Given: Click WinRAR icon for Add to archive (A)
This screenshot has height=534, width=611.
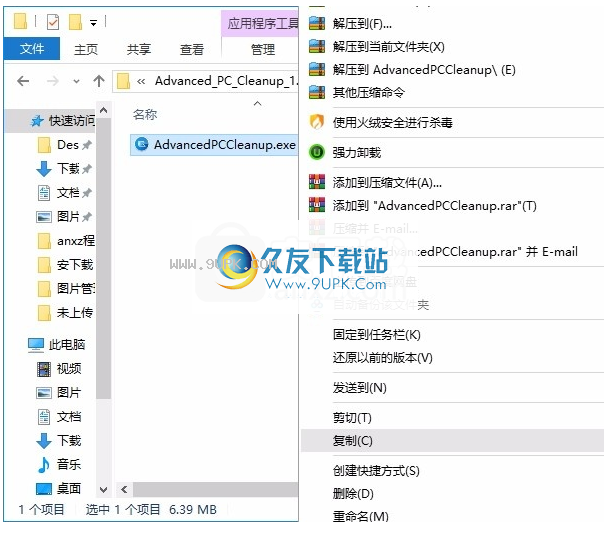Looking at the screenshot, I should [317, 182].
